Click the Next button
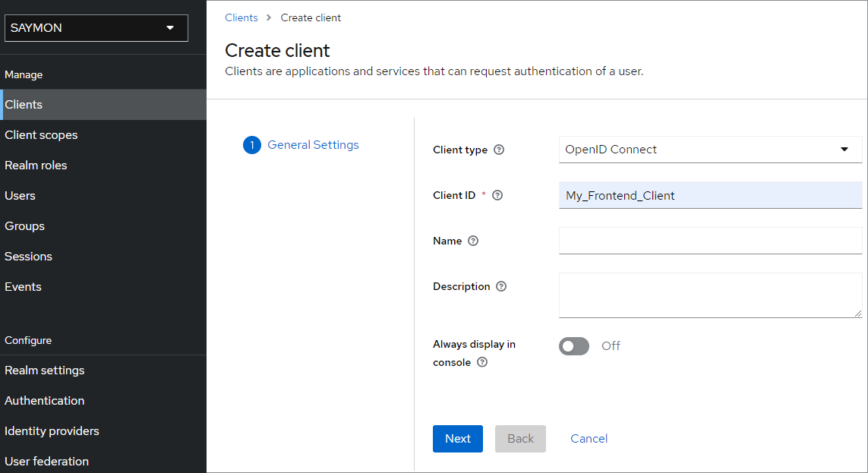This screenshot has height=473, width=868. (458, 439)
